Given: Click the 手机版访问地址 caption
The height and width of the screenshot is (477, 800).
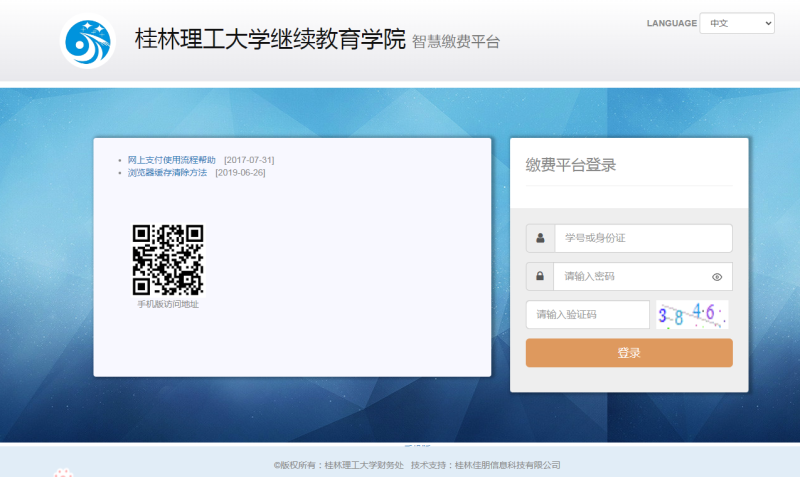Looking at the screenshot, I should click(168, 305).
